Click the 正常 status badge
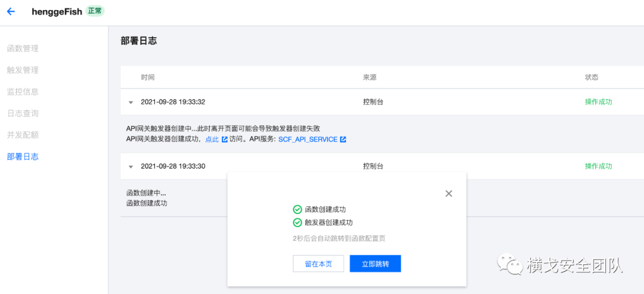The width and height of the screenshot is (644, 294). pyautogui.click(x=94, y=11)
